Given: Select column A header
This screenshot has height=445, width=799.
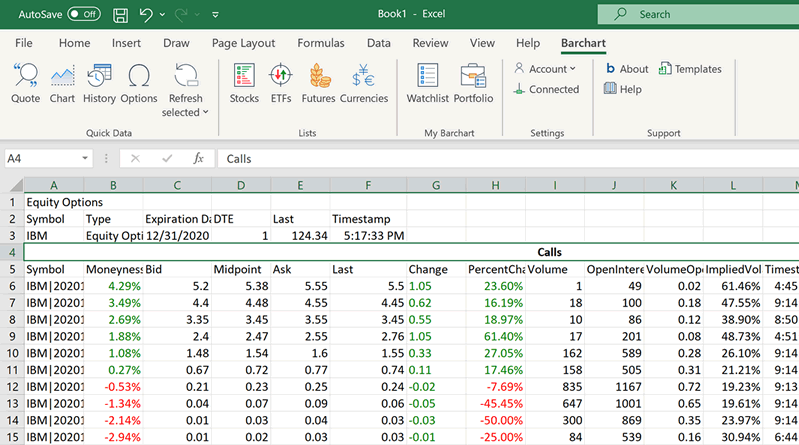Looking at the screenshot, I should 54,186.
